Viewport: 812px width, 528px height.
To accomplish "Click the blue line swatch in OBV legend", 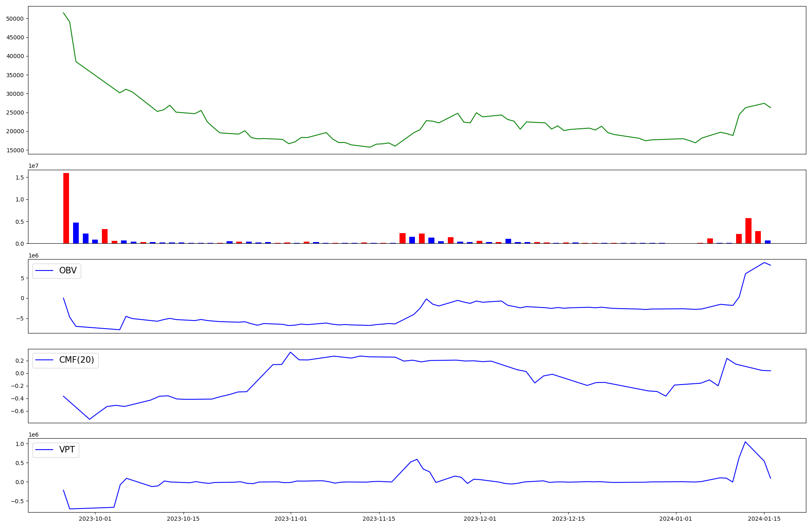I will click(x=45, y=271).
